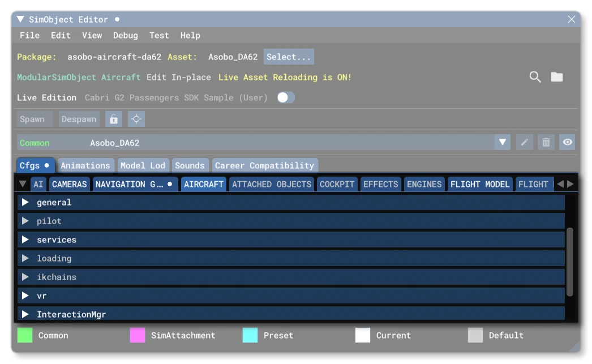Select the FLIGHT MODEL cfg tab
Viewport: 592px width, 364px height.
point(480,185)
